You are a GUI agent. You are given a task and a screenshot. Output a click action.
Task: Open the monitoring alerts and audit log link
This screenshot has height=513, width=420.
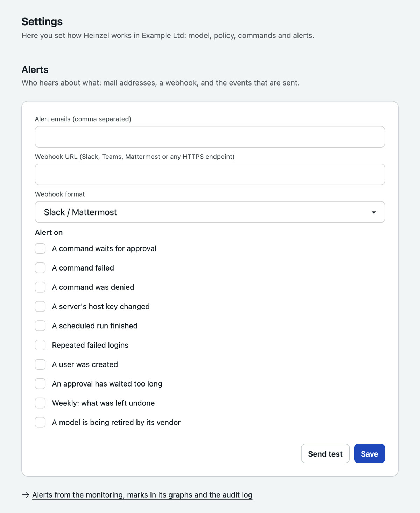[142, 495]
